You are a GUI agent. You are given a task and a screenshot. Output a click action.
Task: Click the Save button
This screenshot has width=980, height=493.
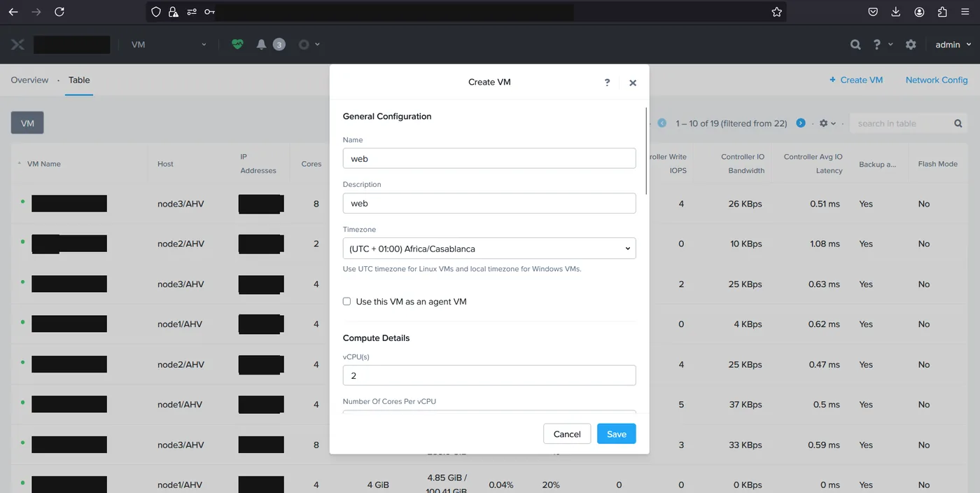coord(617,433)
